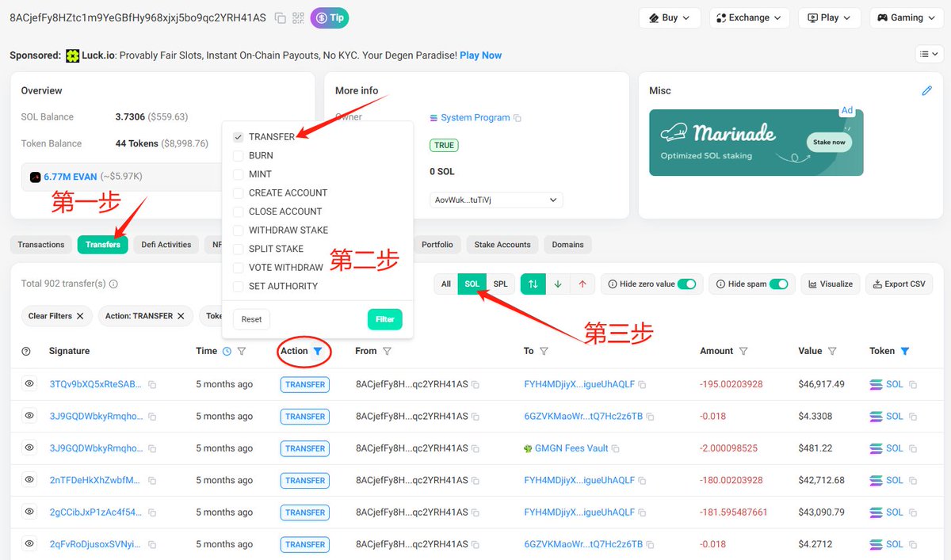Click the Export CSV button
This screenshot has height=560, width=951.
click(x=899, y=284)
